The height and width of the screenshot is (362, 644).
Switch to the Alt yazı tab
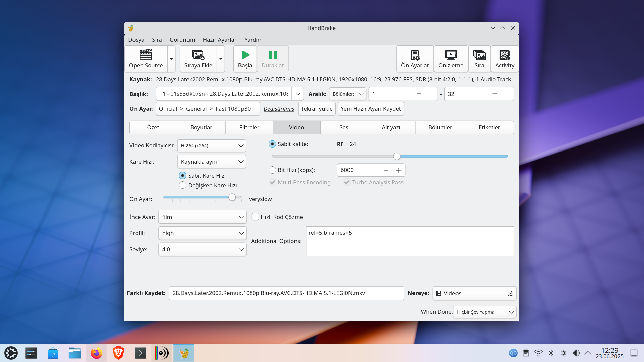[391, 127]
